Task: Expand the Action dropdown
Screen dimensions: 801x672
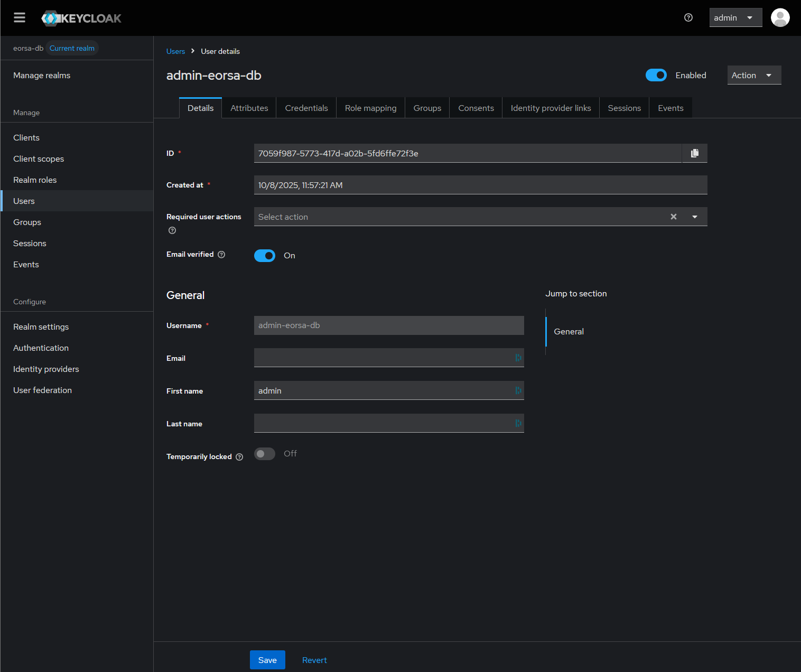Action: [754, 75]
